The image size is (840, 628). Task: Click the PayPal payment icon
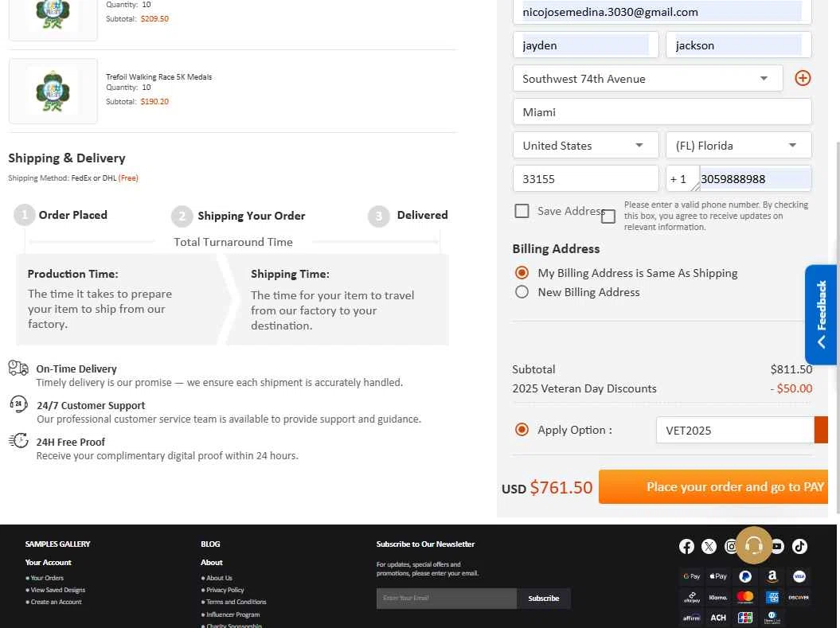pos(744,576)
